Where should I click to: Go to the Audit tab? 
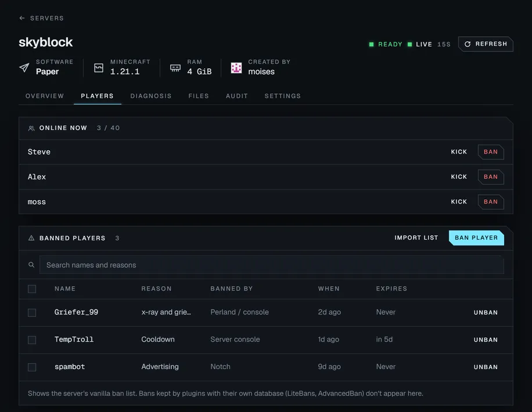tap(237, 96)
